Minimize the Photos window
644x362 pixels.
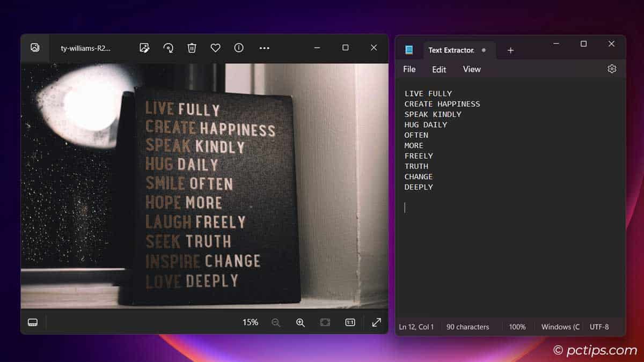[317, 48]
